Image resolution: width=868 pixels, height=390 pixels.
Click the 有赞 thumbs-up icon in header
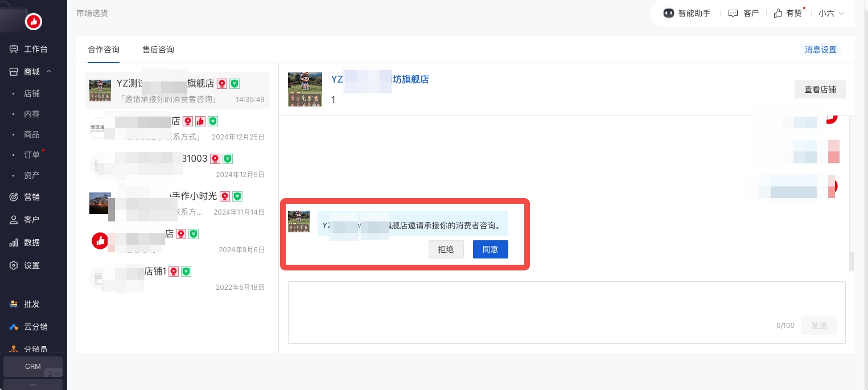pyautogui.click(x=778, y=13)
